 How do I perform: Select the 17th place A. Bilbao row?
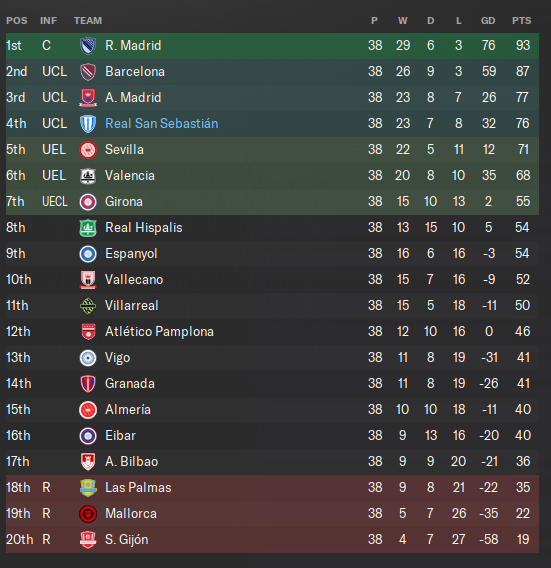[x=272, y=462]
